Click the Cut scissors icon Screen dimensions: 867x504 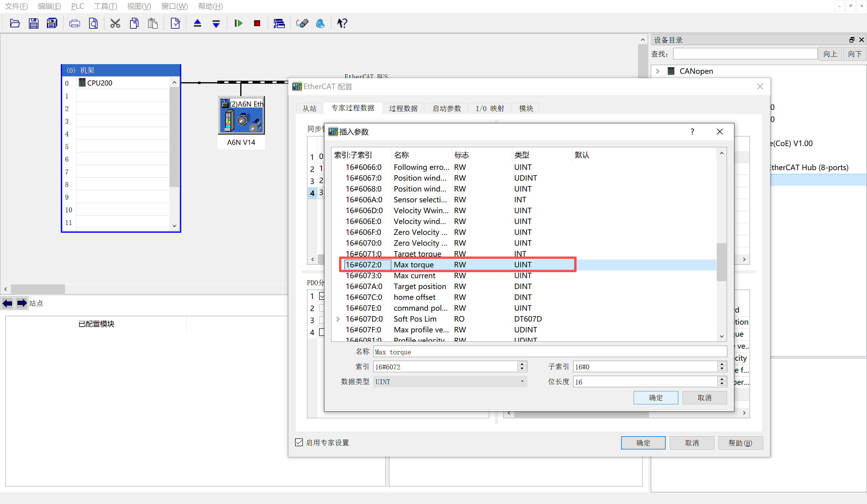click(x=115, y=23)
